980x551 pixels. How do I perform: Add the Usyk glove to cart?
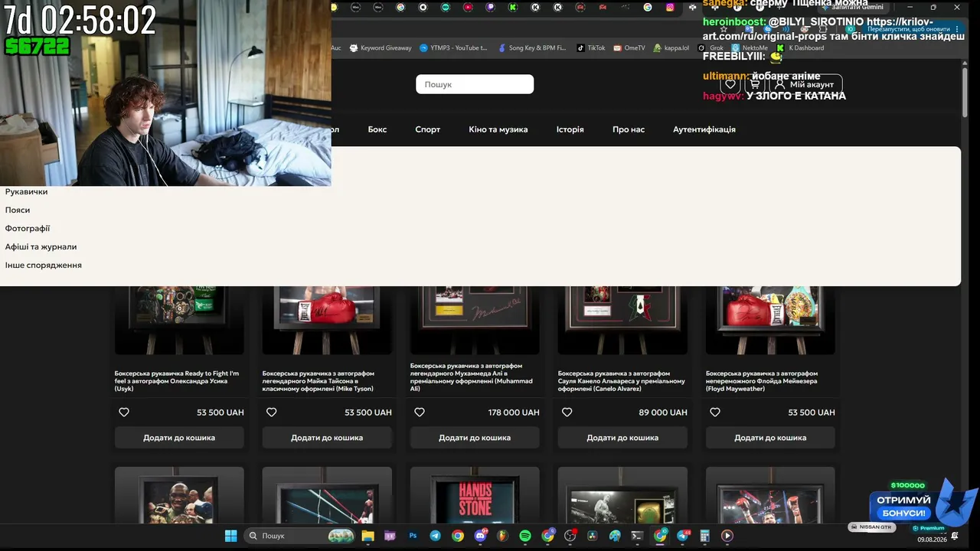tap(179, 438)
